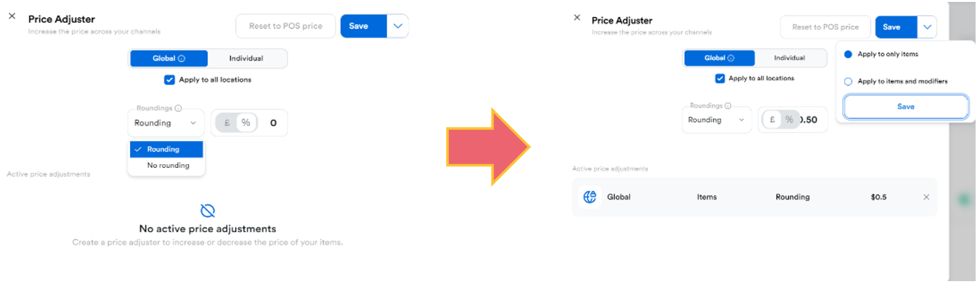Choose No rounding from the open dropdown list
980x283 pixels.
(x=167, y=165)
